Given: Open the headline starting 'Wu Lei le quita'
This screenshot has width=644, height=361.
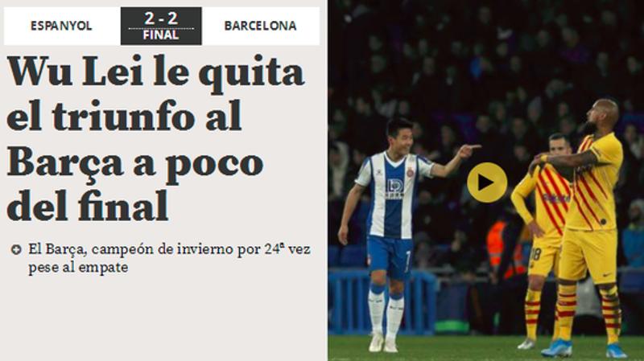Looking at the screenshot, I should click(x=155, y=73).
